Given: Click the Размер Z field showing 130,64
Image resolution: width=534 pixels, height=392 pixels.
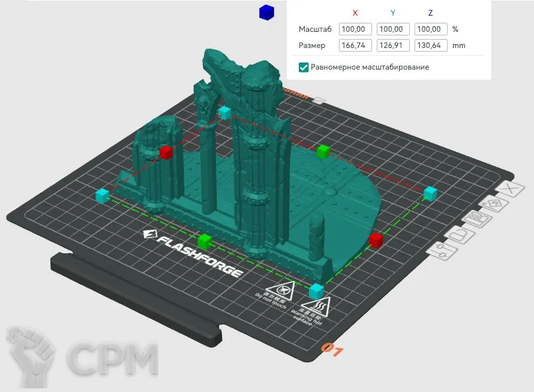Looking at the screenshot, I should pyautogui.click(x=431, y=45).
